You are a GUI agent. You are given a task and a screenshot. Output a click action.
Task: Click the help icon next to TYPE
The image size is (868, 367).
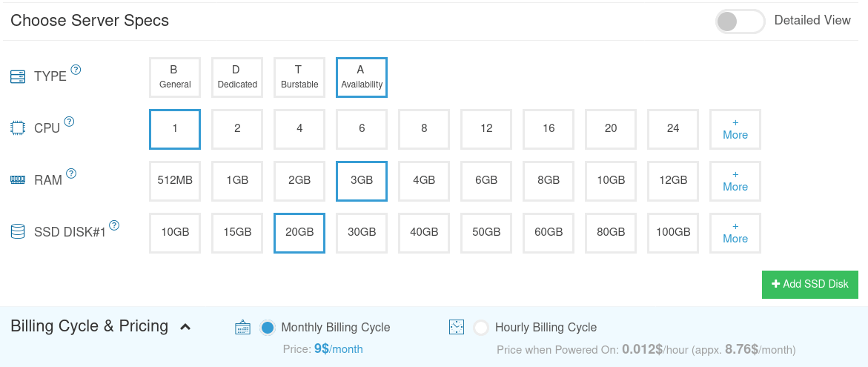76,70
